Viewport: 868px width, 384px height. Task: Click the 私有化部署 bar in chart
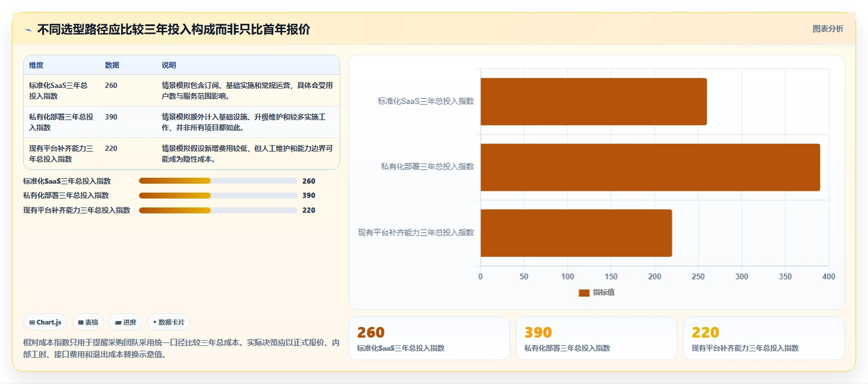[x=650, y=167]
